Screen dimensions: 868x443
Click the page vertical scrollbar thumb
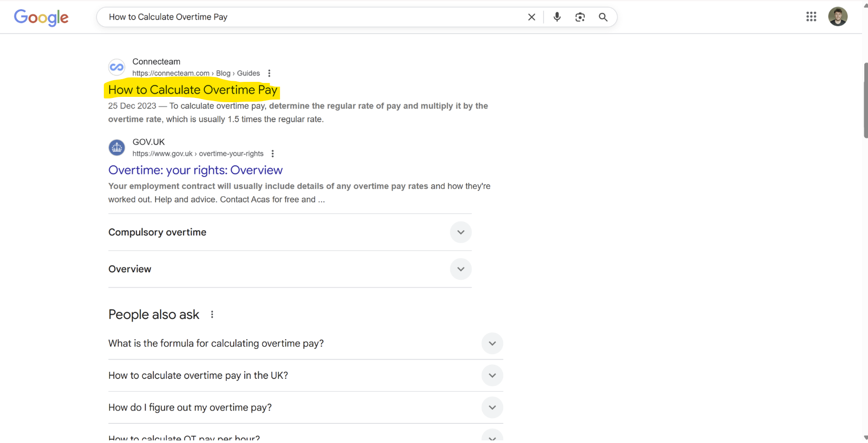865,101
